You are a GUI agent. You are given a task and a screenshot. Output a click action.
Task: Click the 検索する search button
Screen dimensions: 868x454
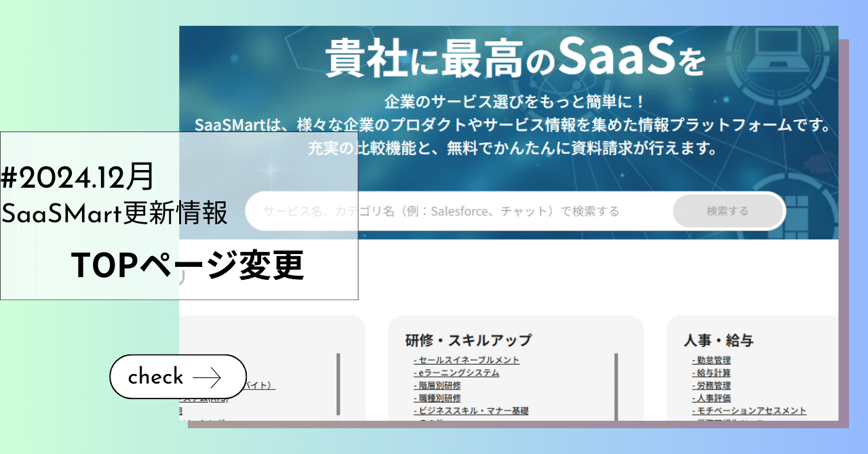(x=729, y=211)
